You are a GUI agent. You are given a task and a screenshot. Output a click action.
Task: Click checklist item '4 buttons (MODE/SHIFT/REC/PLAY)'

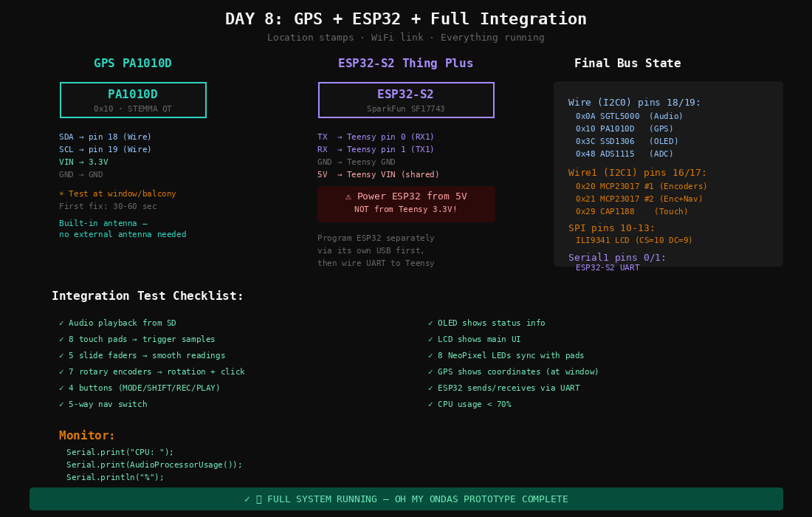140,388
